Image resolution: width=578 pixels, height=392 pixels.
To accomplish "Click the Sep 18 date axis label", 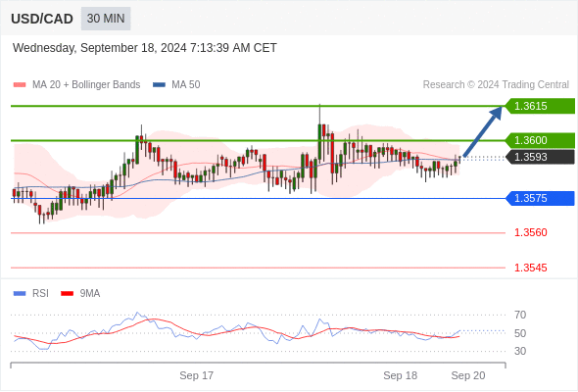I will (401, 375).
